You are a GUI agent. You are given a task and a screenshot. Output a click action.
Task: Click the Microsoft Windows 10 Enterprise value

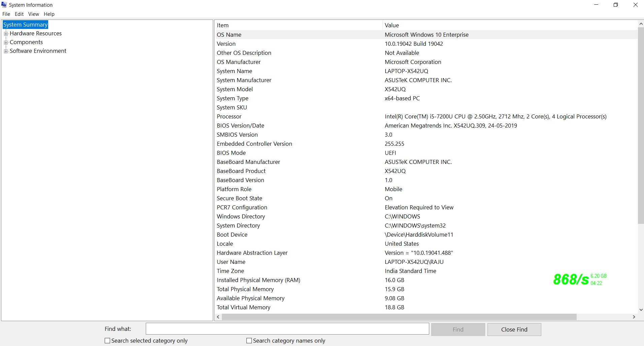coord(427,35)
